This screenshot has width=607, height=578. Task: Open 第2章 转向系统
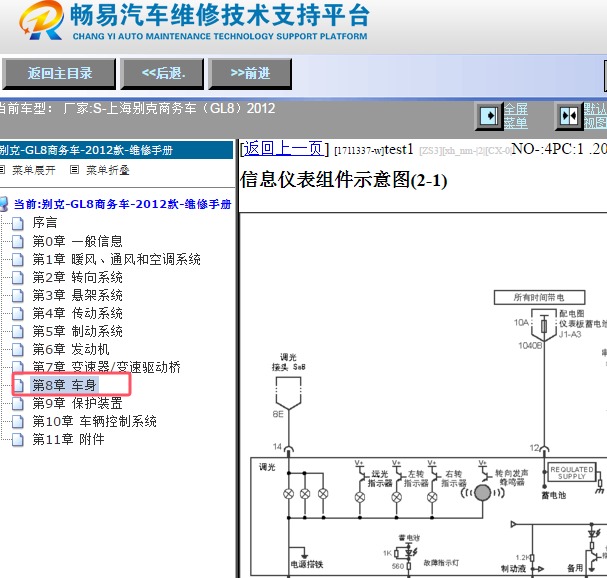click(x=77, y=277)
